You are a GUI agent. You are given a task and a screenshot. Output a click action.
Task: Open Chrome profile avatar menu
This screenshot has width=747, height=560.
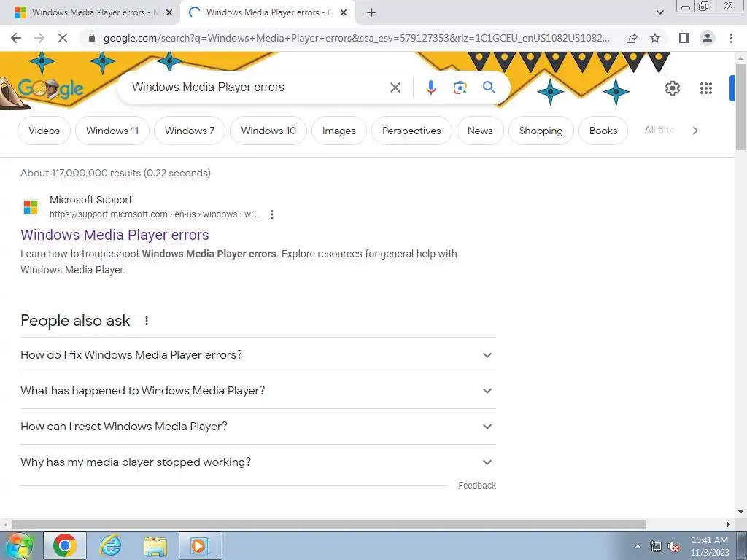[708, 38]
